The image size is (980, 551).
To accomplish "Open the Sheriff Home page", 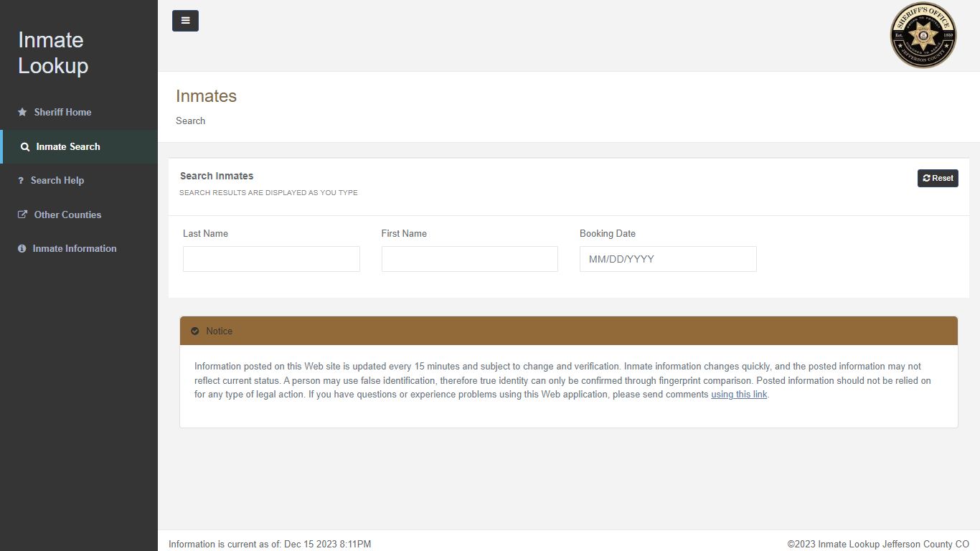I will (x=62, y=112).
